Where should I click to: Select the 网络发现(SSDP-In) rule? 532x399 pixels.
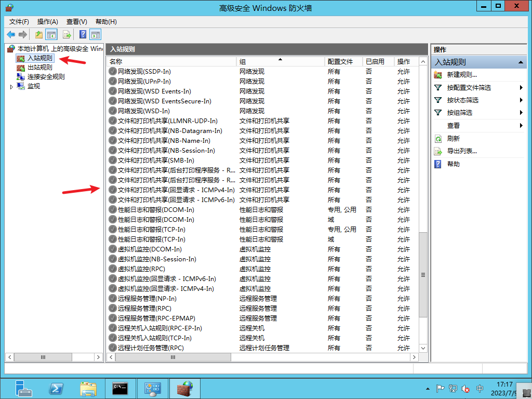pyautogui.click(x=151, y=71)
